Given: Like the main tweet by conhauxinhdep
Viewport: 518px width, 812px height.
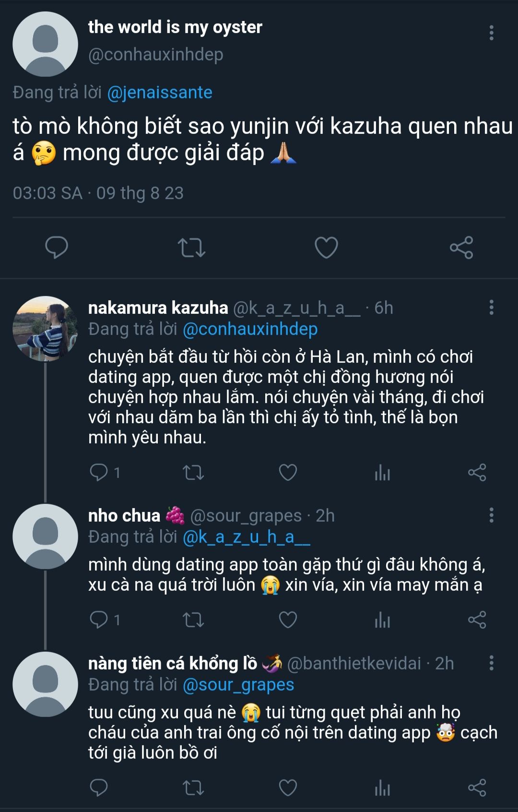Looking at the screenshot, I should point(326,248).
